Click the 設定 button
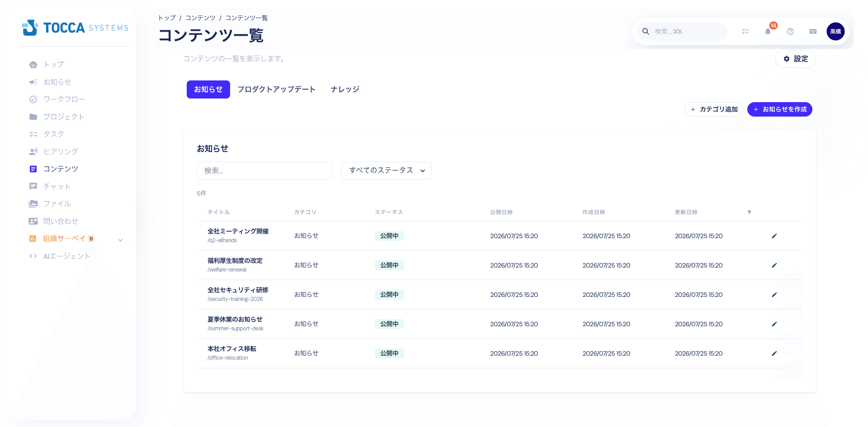 point(796,59)
